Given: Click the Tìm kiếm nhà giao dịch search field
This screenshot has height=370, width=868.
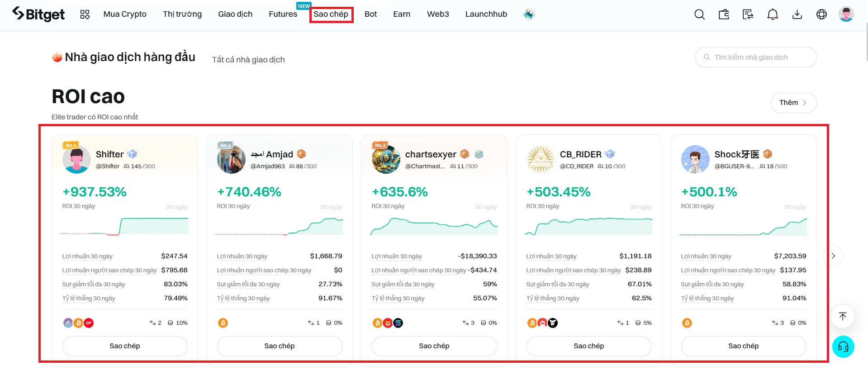Looking at the screenshot, I should tap(755, 57).
